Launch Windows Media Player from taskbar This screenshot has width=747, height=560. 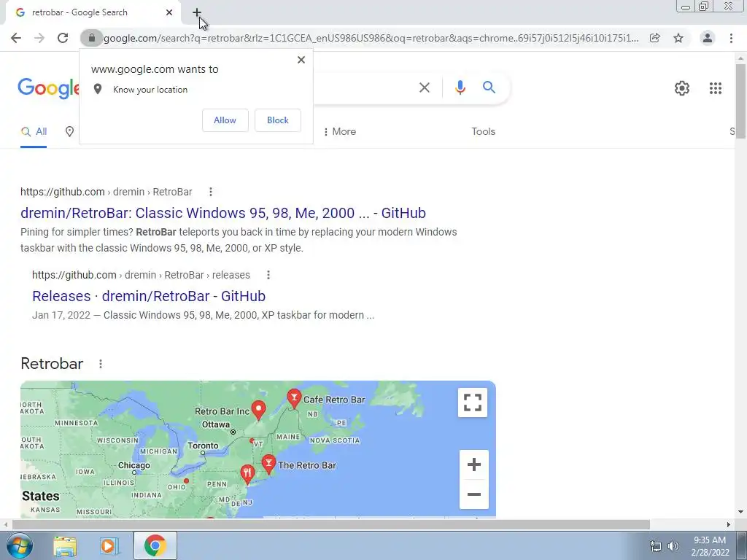tap(109, 545)
